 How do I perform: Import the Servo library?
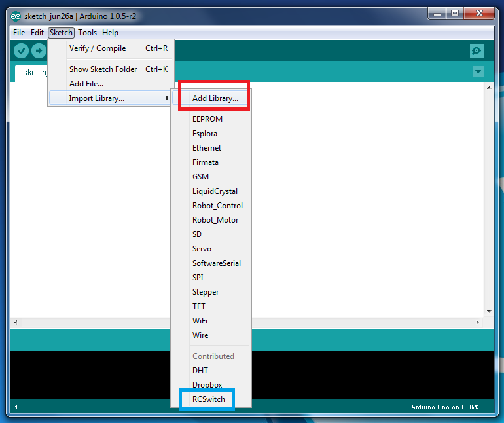point(211,249)
